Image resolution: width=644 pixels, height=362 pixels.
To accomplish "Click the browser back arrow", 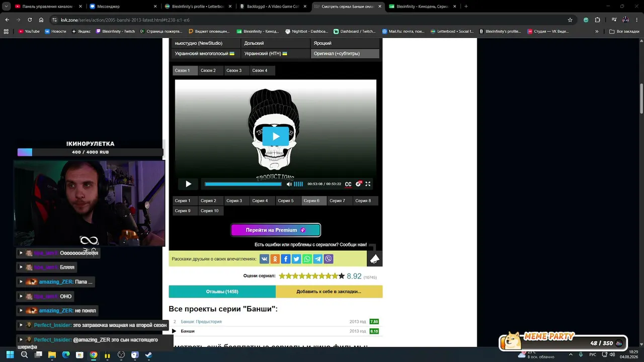I will pyautogui.click(x=7, y=20).
